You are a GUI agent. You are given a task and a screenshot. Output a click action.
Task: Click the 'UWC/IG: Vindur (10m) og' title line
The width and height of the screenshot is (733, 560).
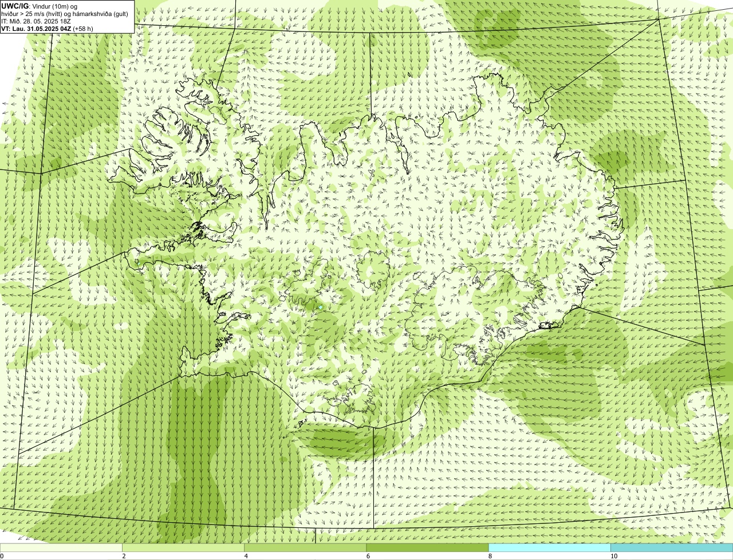tap(39, 6)
